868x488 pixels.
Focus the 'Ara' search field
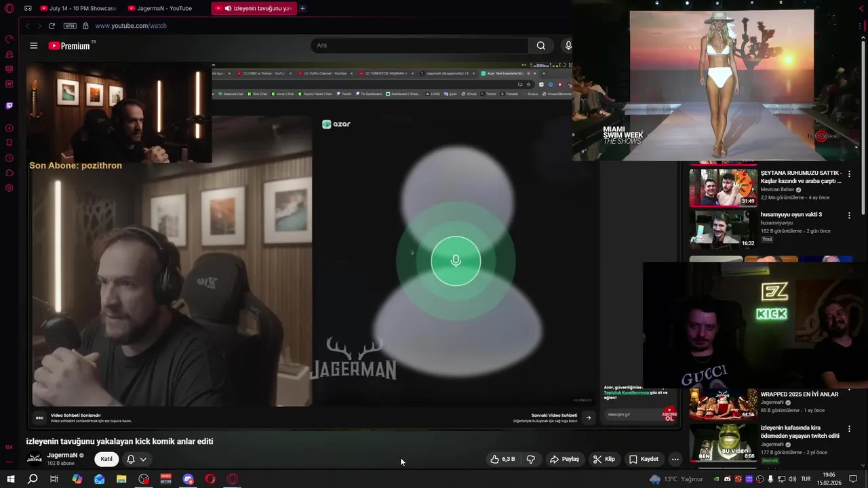(x=419, y=45)
